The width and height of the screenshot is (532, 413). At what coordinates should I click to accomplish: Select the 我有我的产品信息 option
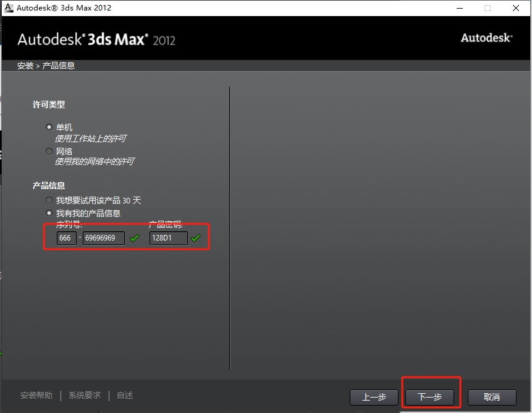coord(49,212)
